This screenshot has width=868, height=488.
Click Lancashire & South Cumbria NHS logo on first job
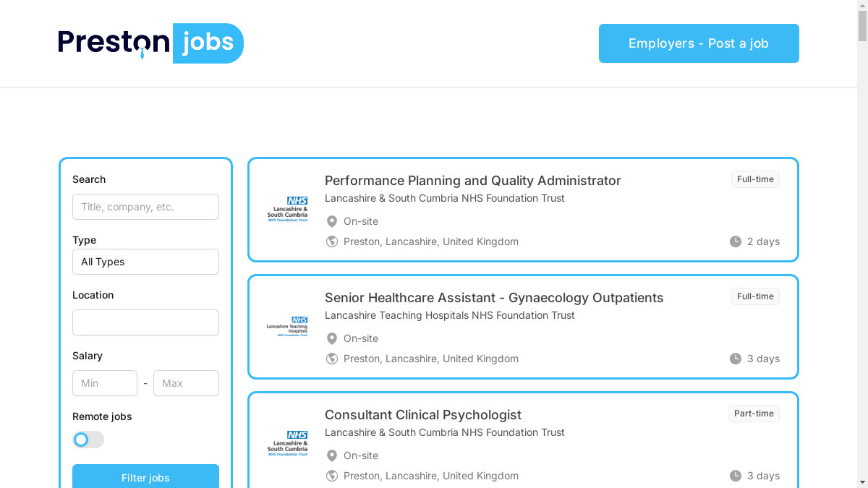(287, 210)
